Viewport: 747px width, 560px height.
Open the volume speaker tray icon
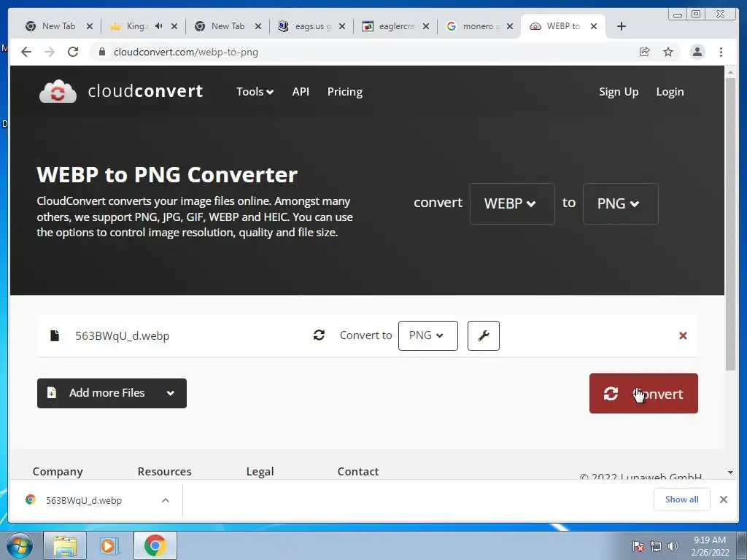coord(673,546)
